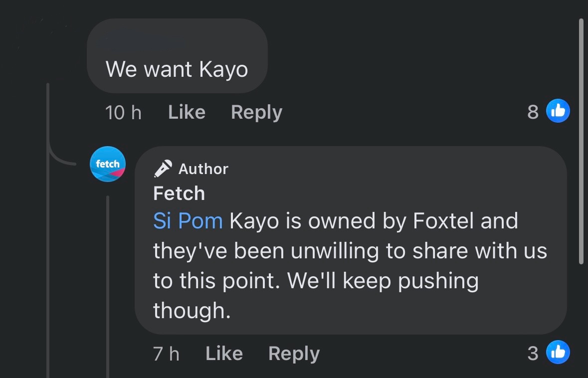
Task: Reply to the "We want Kayo" comment
Action: pyautogui.click(x=256, y=112)
